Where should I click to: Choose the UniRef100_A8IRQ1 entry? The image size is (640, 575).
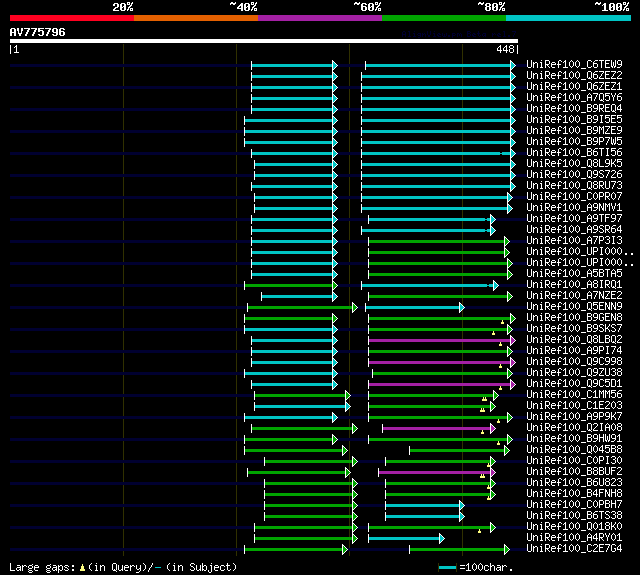(x=574, y=285)
